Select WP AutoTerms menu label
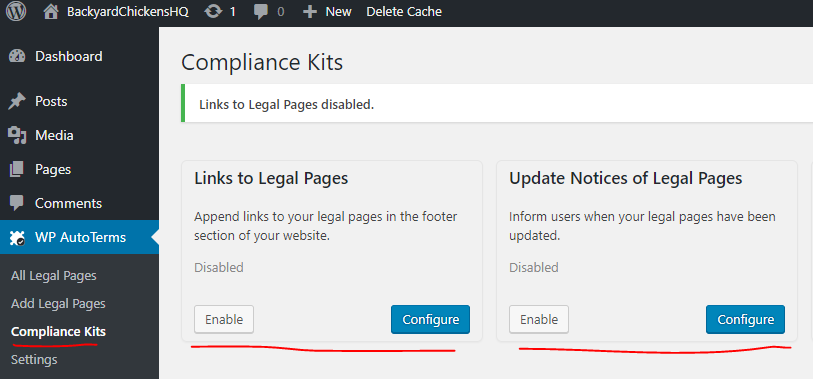 click(80, 237)
